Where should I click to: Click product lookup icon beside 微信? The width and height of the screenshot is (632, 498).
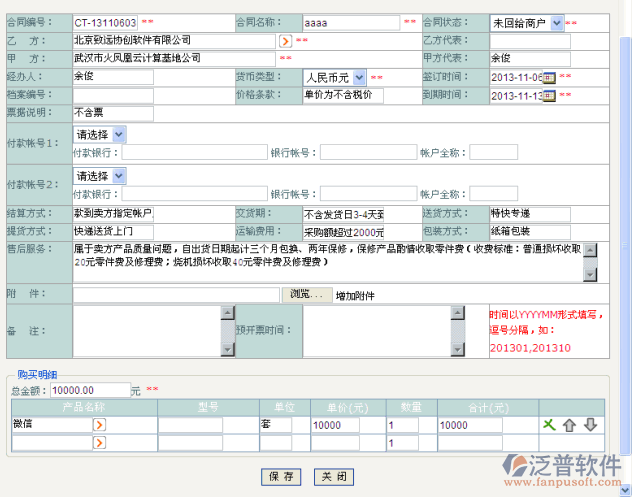point(99,425)
